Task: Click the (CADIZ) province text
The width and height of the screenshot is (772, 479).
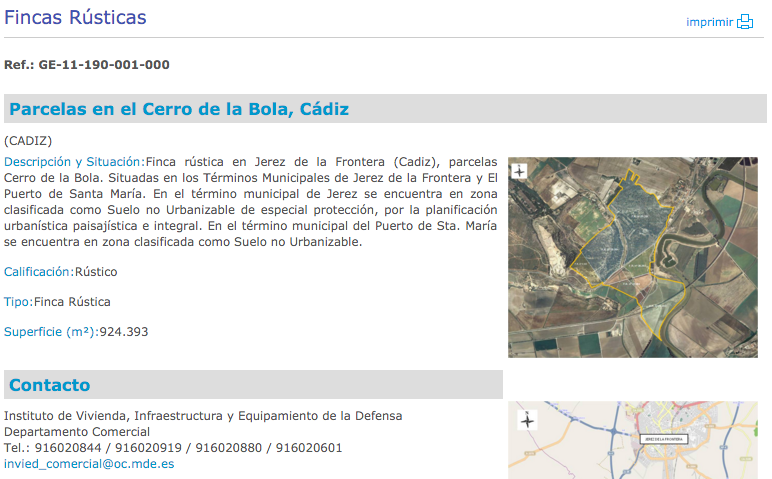Action: pyautogui.click(x=28, y=140)
